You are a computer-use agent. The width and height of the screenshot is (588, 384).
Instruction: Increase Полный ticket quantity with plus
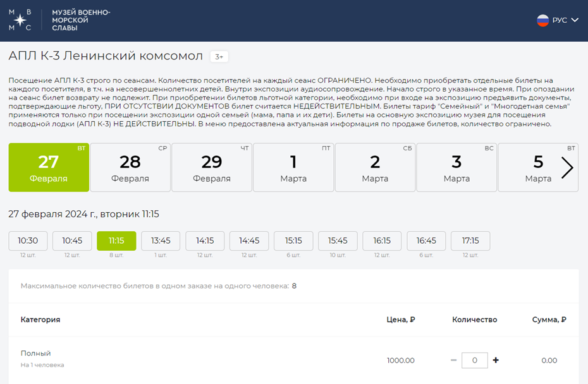[496, 360]
